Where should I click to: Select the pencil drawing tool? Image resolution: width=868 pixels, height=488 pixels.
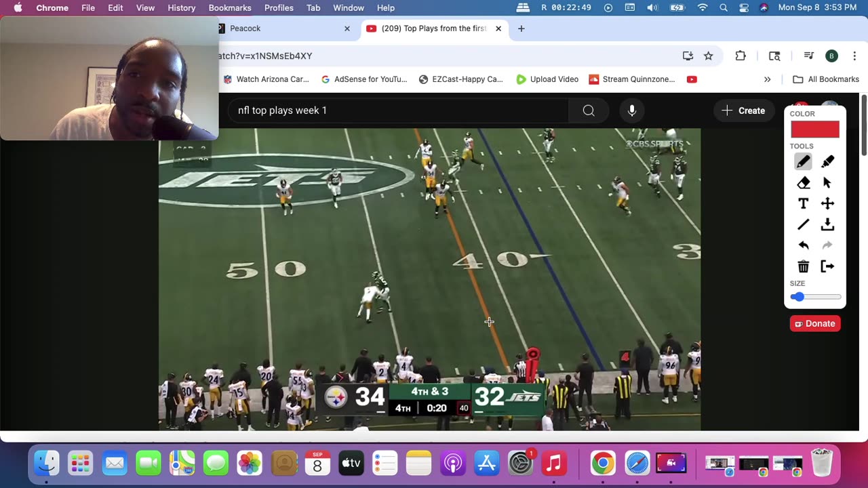coord(803,161)
